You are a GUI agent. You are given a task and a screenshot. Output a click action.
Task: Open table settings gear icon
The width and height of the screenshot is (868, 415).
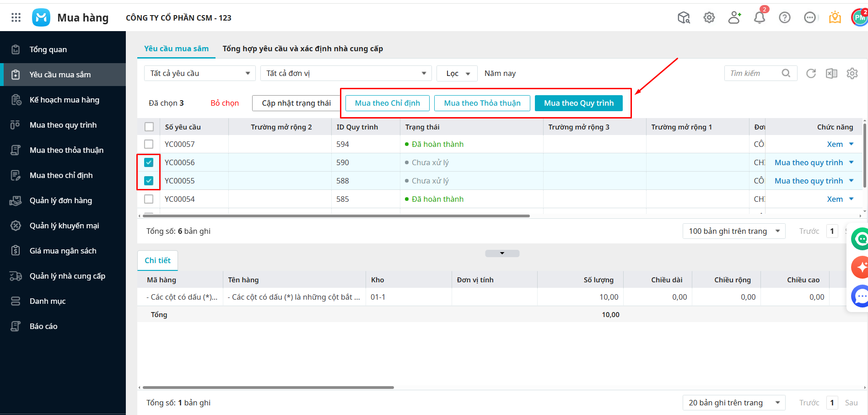[x=852, y=73]
